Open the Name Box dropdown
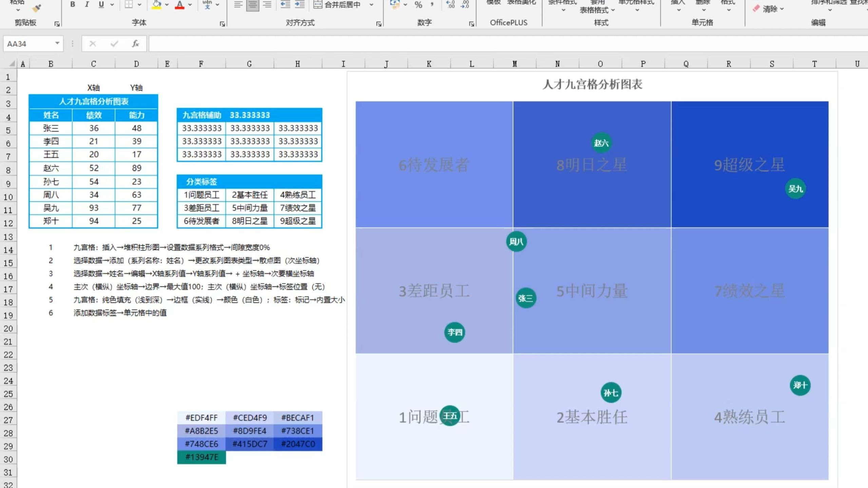Image resolution: width=868 pixels, height=488 pixels. click(57, 44)
